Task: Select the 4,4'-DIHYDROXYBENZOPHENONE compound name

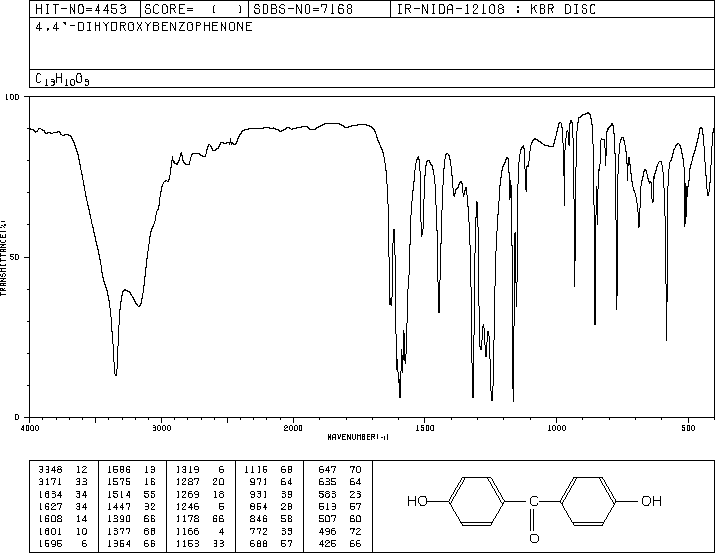Action: 144,27
